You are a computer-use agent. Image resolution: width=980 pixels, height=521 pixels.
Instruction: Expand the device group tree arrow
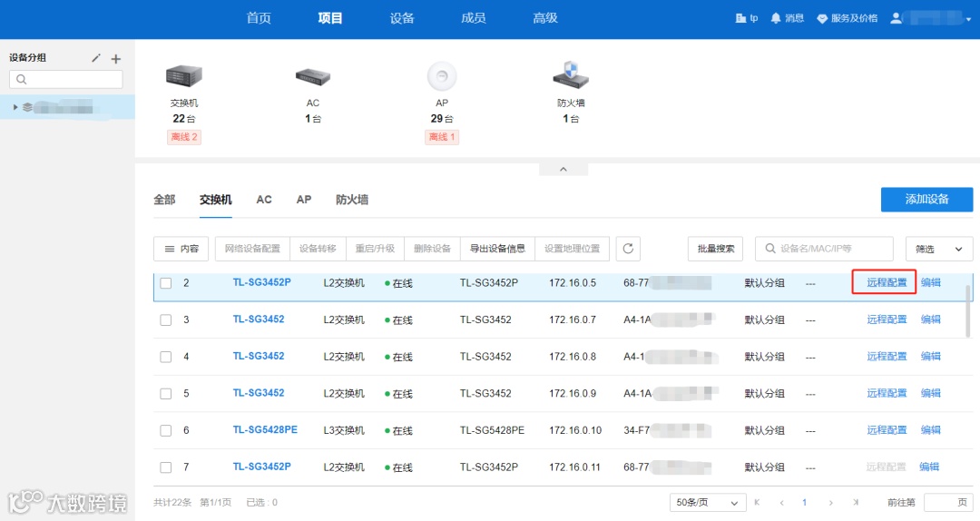click(x=15, y=107)
